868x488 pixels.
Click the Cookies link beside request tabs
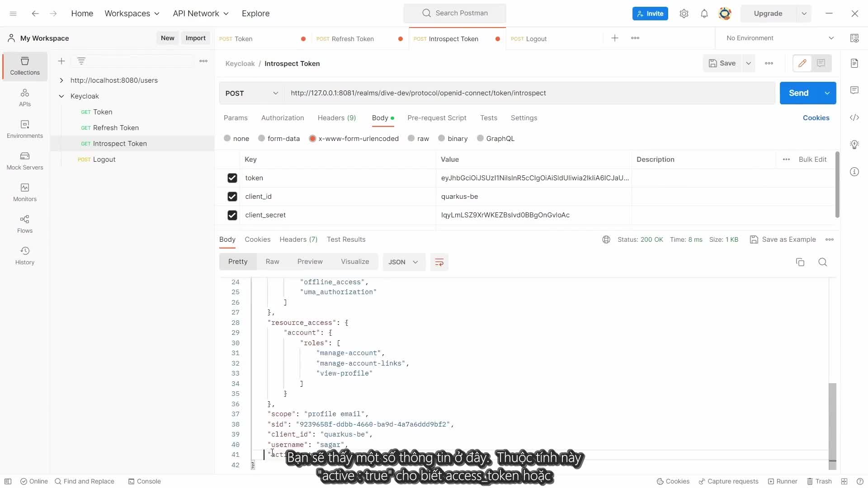click(816, 118)
